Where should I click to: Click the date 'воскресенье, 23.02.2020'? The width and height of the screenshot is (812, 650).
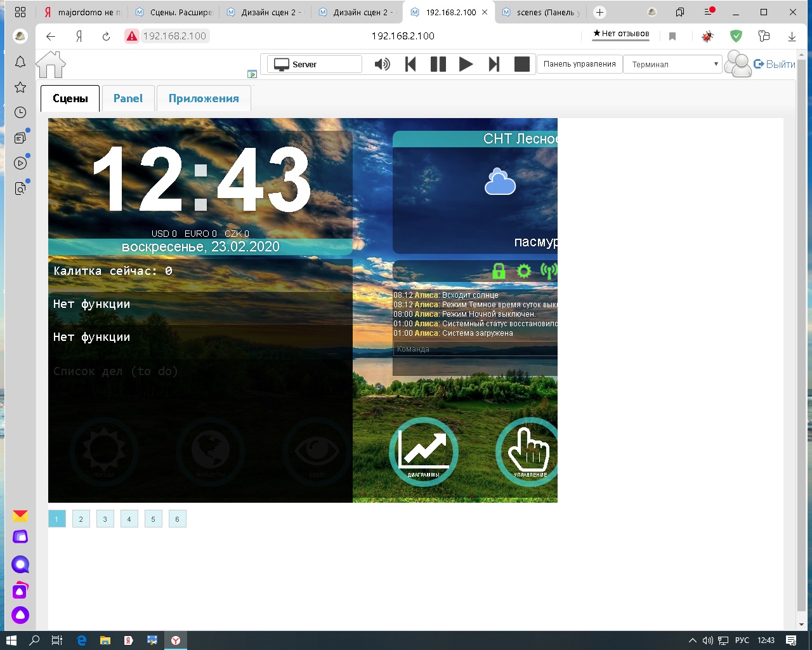click(200, 247)
